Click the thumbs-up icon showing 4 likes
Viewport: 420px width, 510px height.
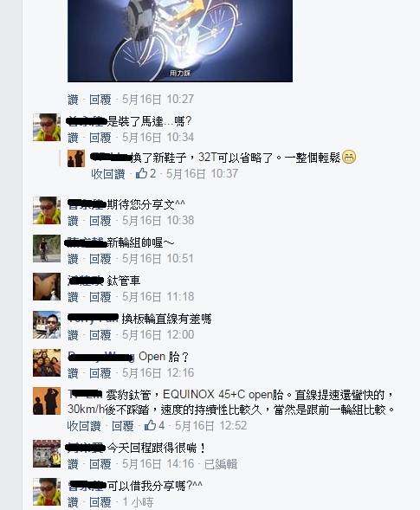(150, 425)
